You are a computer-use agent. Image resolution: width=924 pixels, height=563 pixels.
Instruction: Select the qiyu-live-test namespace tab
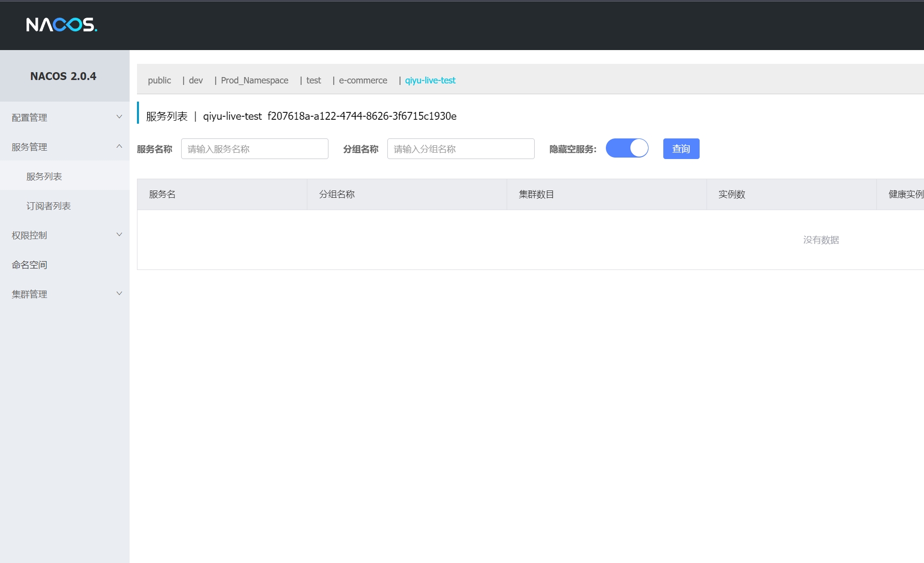[x=430, y=80]
